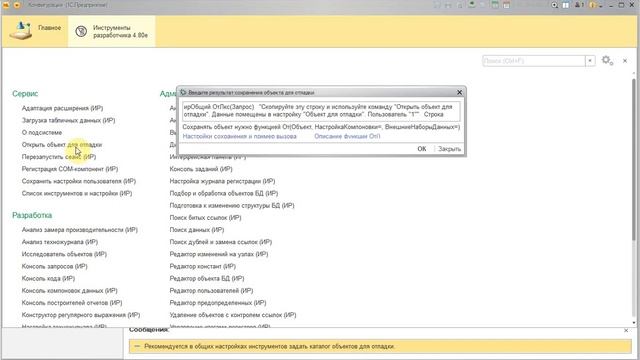Open Адаптация расширения (ИР)
This screenshot has width=640, height=360.
coord(62,108)
